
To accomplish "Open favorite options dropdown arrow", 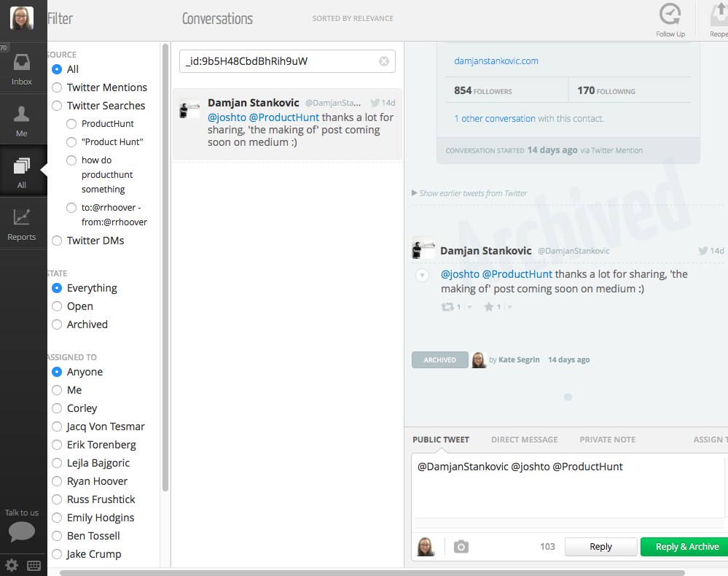I will click(509, 307).
